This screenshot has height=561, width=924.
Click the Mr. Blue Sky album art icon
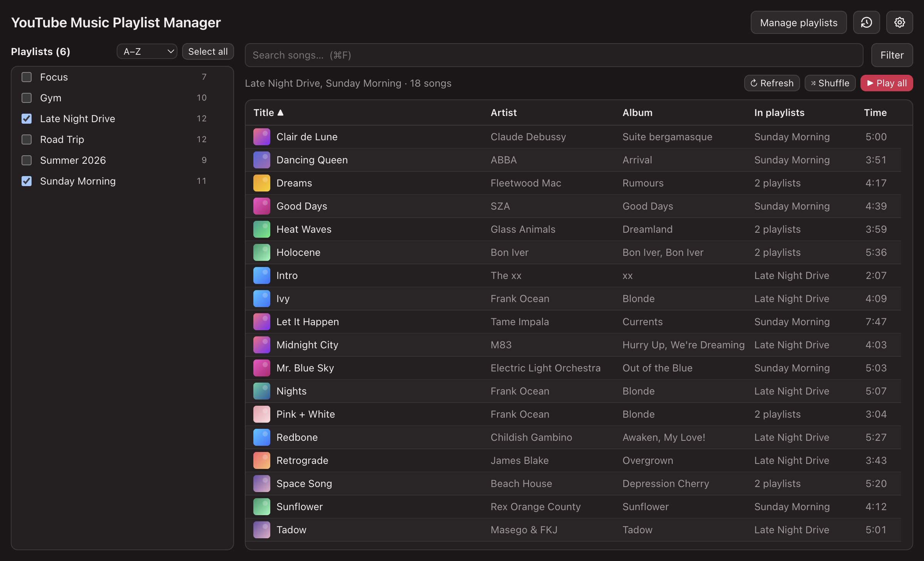coord(262,368)
